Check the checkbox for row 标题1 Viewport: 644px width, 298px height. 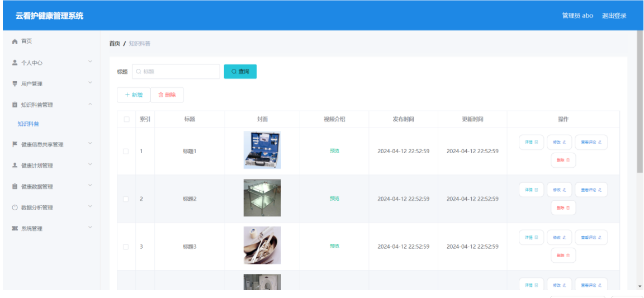pyautogui.click(x=126, y=152)
